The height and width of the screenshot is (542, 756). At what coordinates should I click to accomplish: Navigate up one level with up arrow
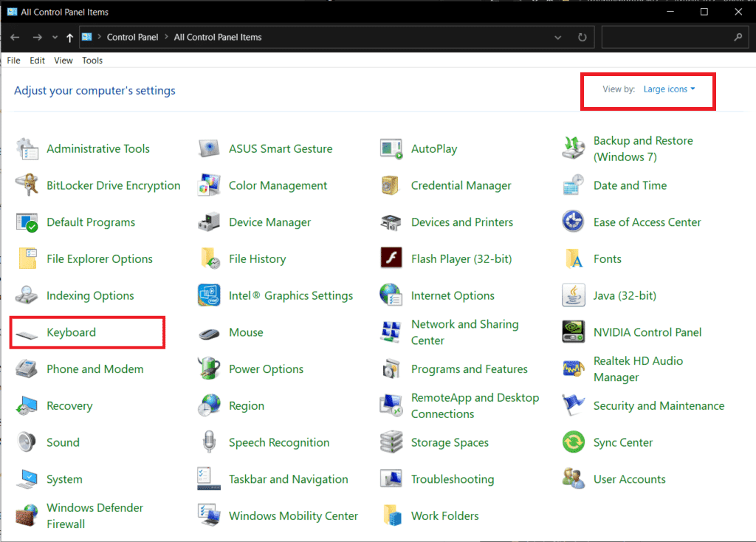[x=70, y=38]
